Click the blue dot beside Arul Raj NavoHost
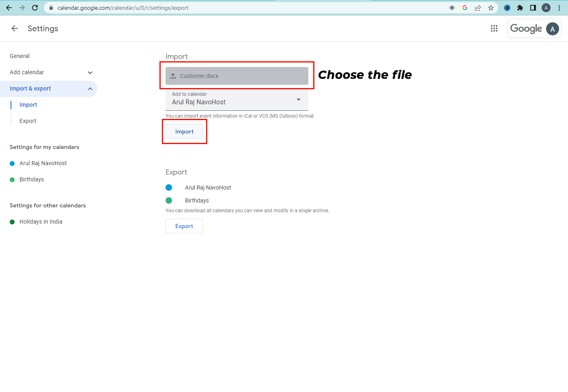568x392 pixels. [x=169, y=187]
